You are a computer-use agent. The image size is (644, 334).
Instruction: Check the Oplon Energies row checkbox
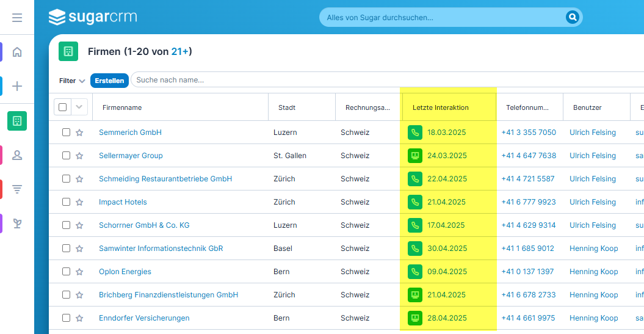[66, 272]
